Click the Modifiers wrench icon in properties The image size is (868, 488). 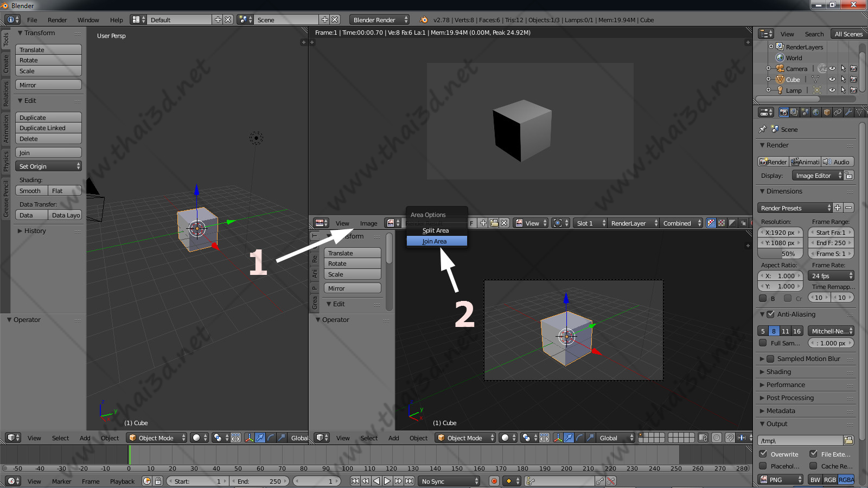(x=848, y=112)
